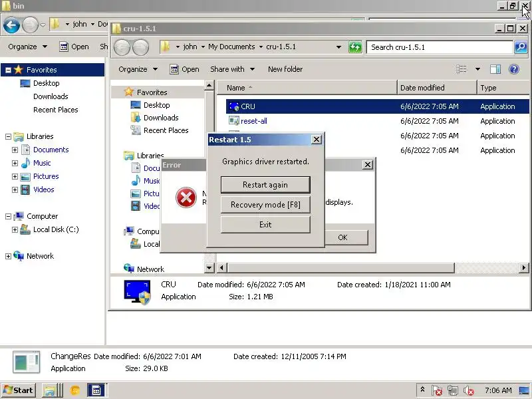Click Open in cru-1.5.1 toolbar
This screenshot has height=399, width=532.
185,69
